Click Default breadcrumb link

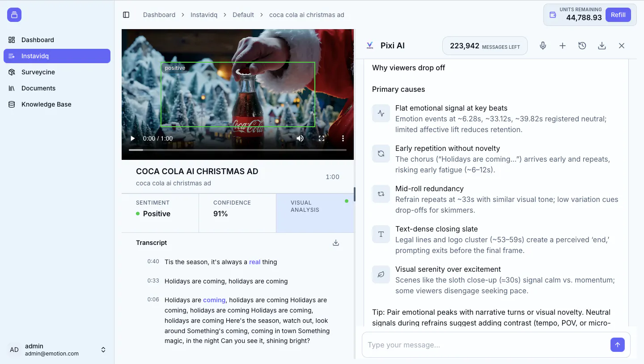tap(243, 15)
